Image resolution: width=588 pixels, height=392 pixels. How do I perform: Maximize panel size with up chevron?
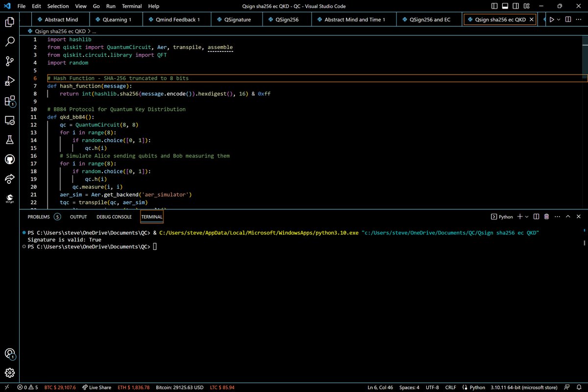coord(568,217)
